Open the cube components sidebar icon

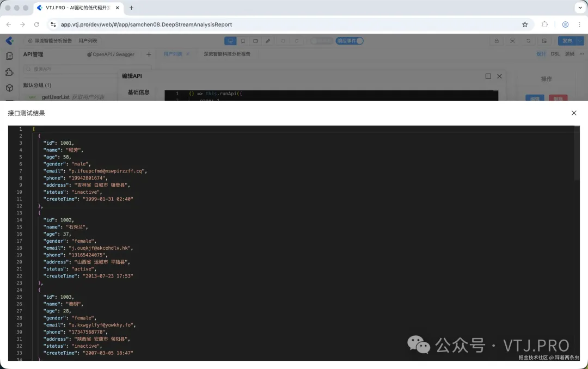click(x=10, y=88)
